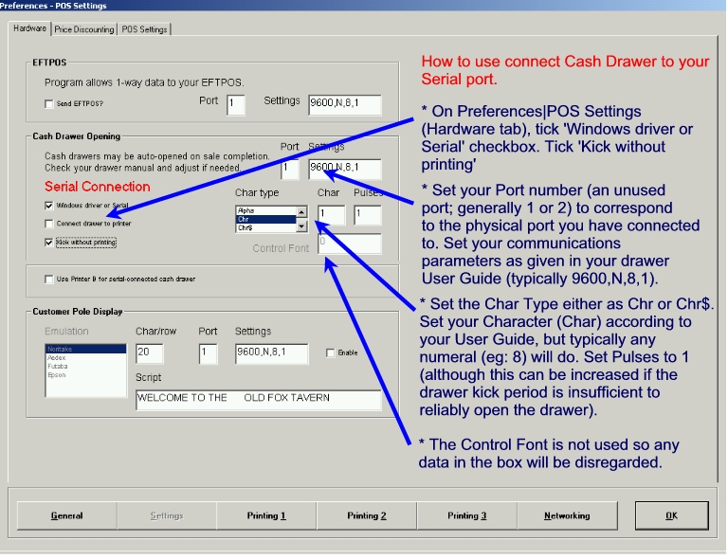728x560 pixels.
Task: Go to Printing 2 settings
Action: pos(366,516)
